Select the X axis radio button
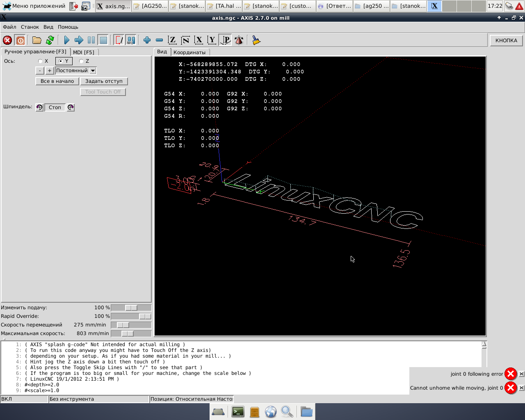 pos(40,61)
